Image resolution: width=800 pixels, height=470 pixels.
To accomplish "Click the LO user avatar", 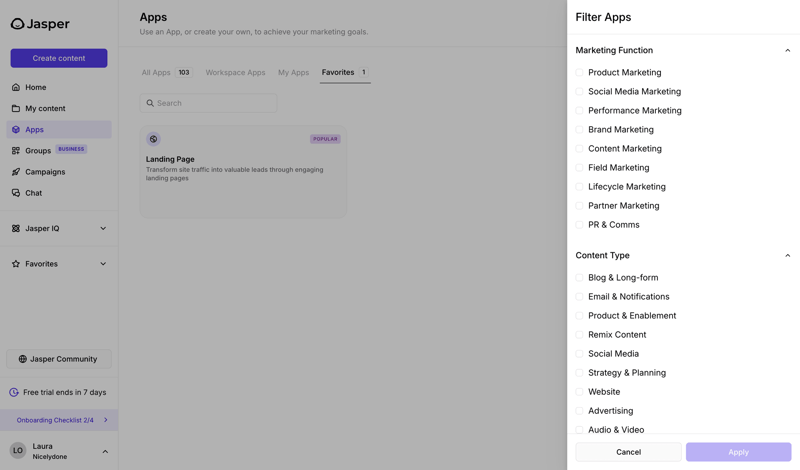I will (x=18, y=451).
